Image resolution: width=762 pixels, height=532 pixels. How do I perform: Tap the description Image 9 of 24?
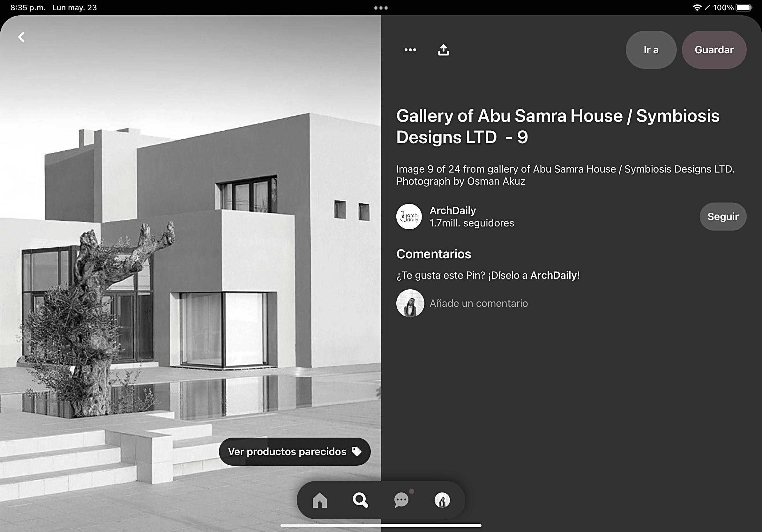[565, 175]
